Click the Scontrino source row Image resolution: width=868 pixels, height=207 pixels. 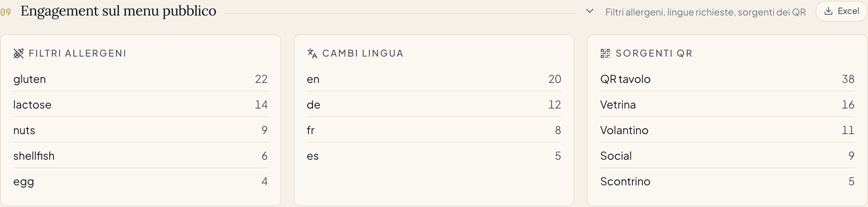point(727,181)
